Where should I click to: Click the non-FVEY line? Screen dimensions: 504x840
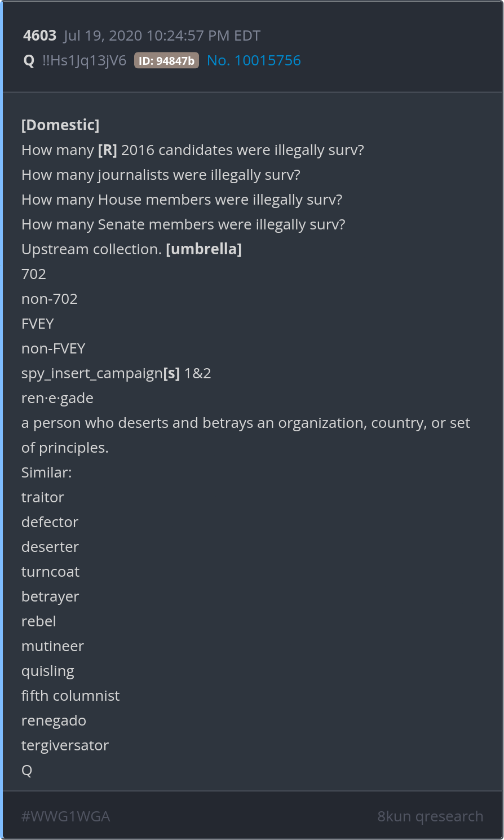(54, 348)
